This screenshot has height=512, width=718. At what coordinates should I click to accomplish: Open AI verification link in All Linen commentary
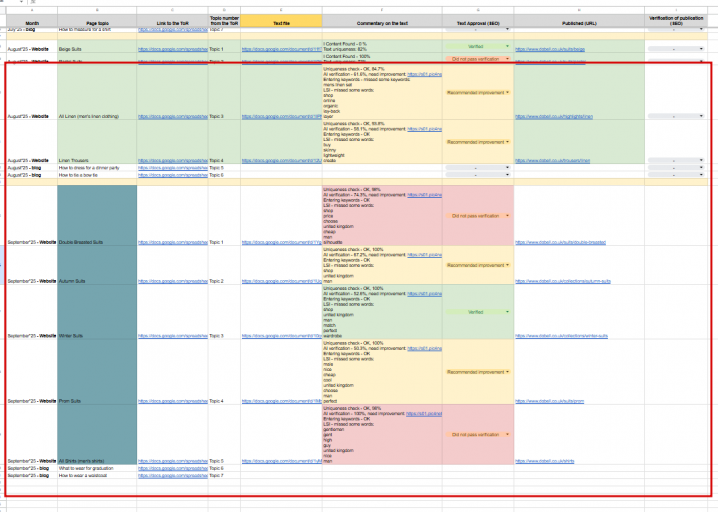(x=424, y=74)
